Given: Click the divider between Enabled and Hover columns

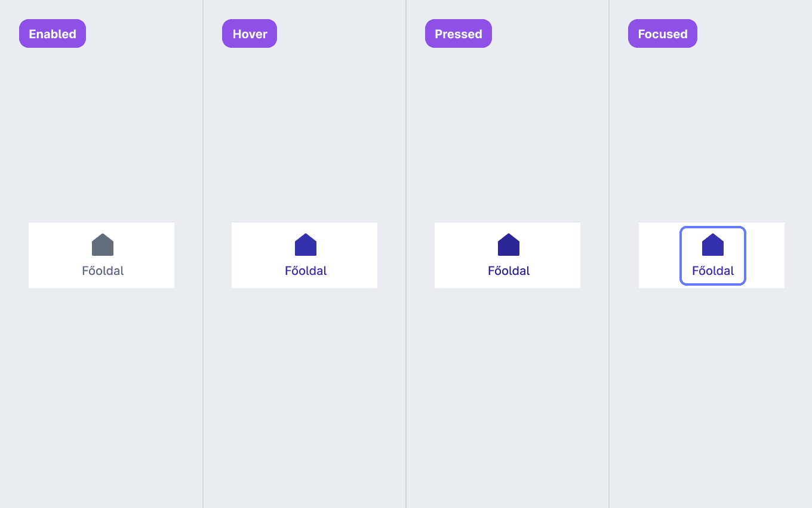Looking at the screenshot, I should tap(203, 254).
